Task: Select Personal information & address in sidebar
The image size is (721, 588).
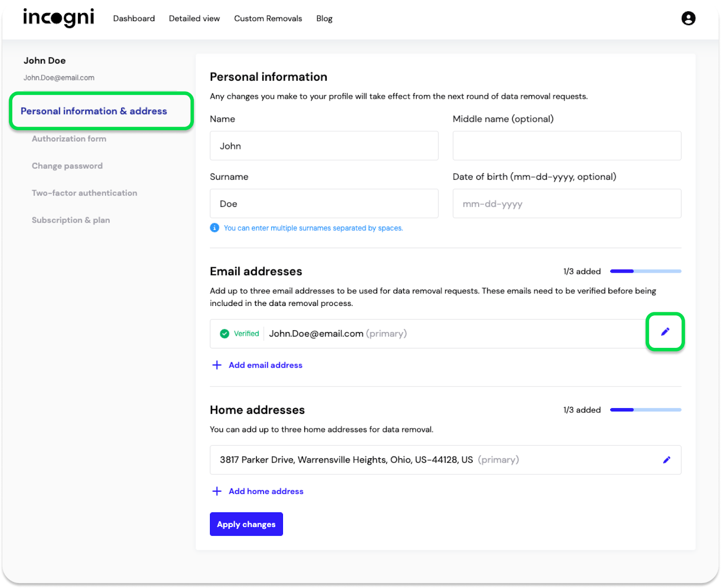Action: pyautogui.click(x=94, y=111)
